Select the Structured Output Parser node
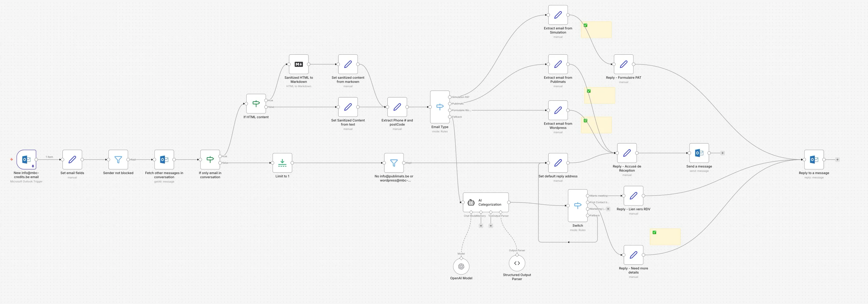The width and height of the screenshot is (868, 304). click(x=517, y=263)
